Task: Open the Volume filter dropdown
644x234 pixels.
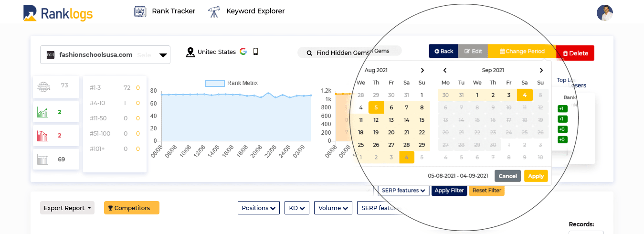Action: pos(333,208)
